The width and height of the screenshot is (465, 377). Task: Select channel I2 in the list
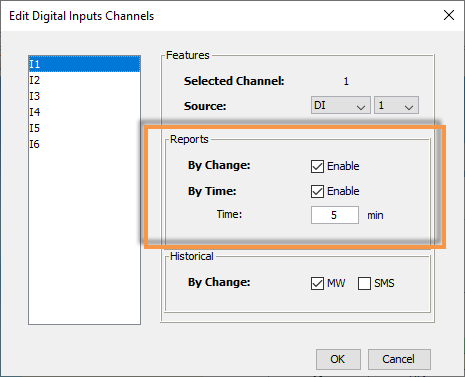[x=84, y=80]
